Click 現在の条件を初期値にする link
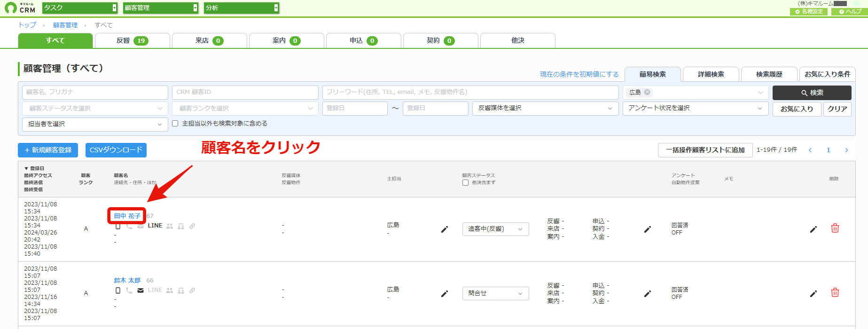Viewport: 868px width, 329px height. [x=579, y=74]
